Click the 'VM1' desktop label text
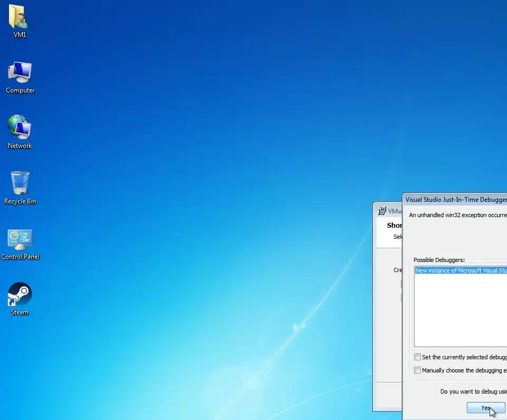The image size is (507, 420). click(20, 35)
